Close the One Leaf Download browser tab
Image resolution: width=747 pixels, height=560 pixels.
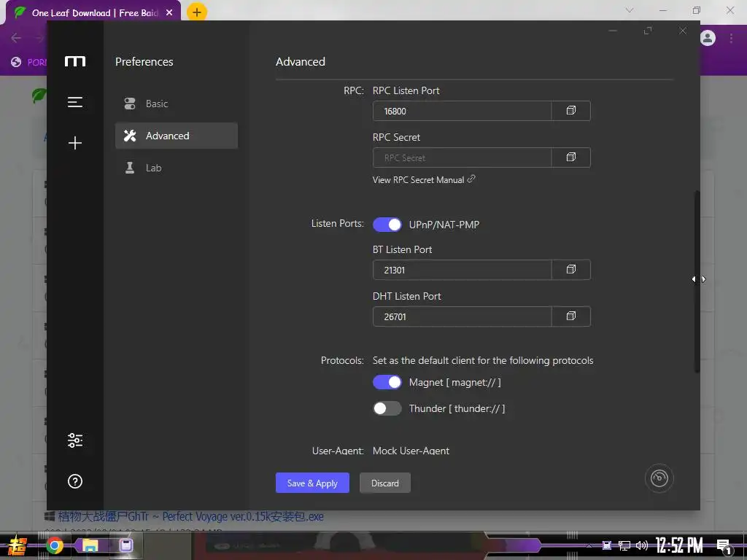tap(169, 13)
